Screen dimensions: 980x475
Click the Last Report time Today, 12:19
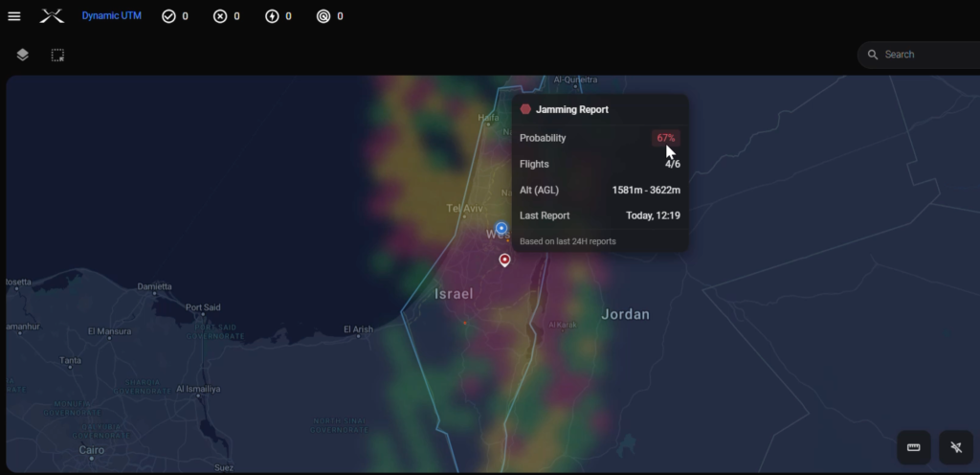coord(653,215)
